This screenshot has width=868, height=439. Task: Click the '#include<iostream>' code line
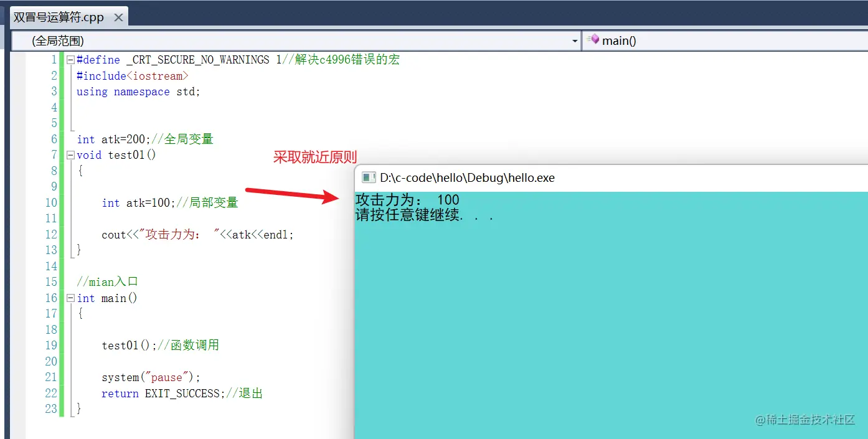point(132,76)
